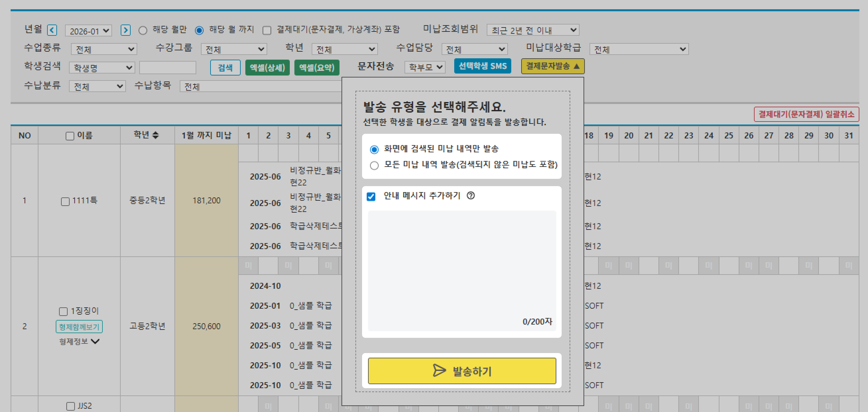Image resolution: width=868 pixels, height=412 pixels.
Task: Click 선택학생 SMS button
Action: coord(482,66)
